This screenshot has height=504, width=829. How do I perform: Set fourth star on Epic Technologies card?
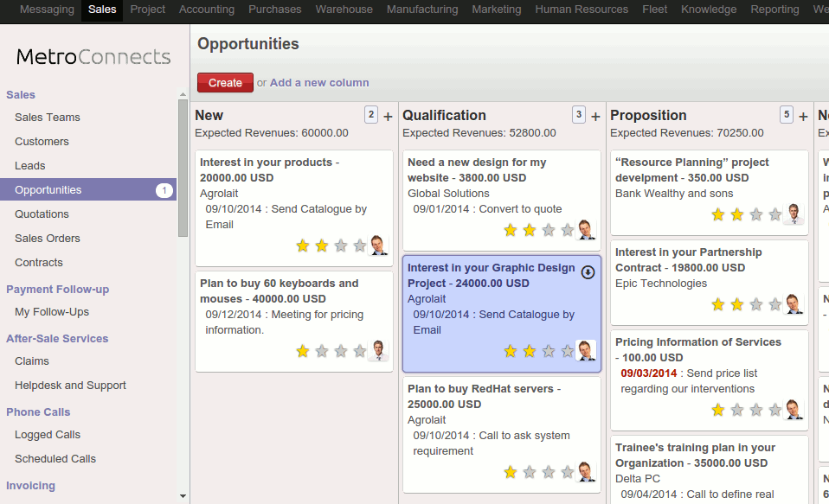(775, 304)
